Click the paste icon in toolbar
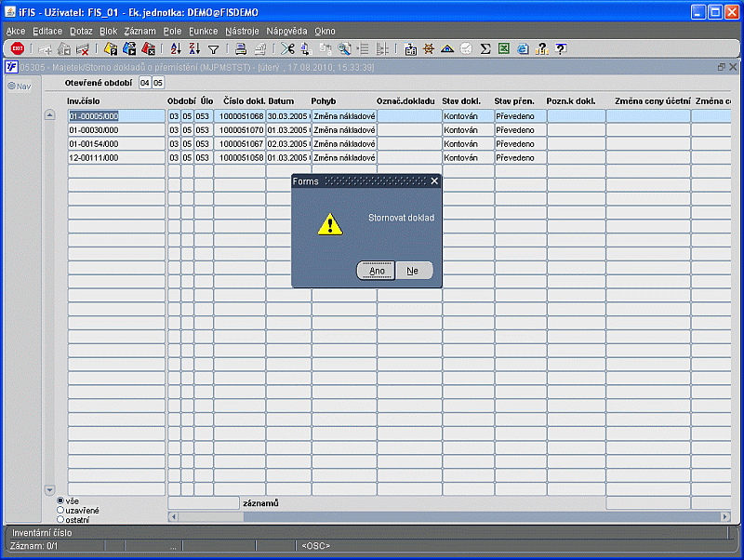 (325, 48)
